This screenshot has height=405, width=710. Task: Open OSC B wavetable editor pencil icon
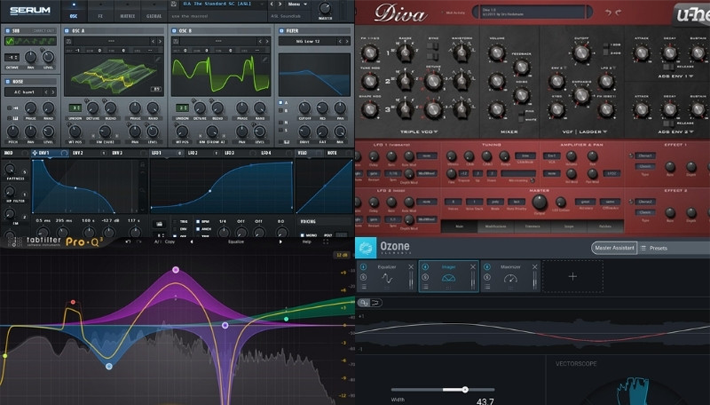265,59
